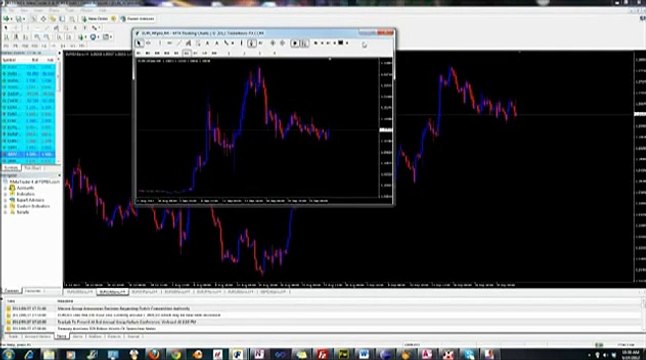Image resolution: width=646 pixels, height=360 pixels.
Task: Expand Custom Indicators node in Navigator
Action: click(x=5, y=206)
